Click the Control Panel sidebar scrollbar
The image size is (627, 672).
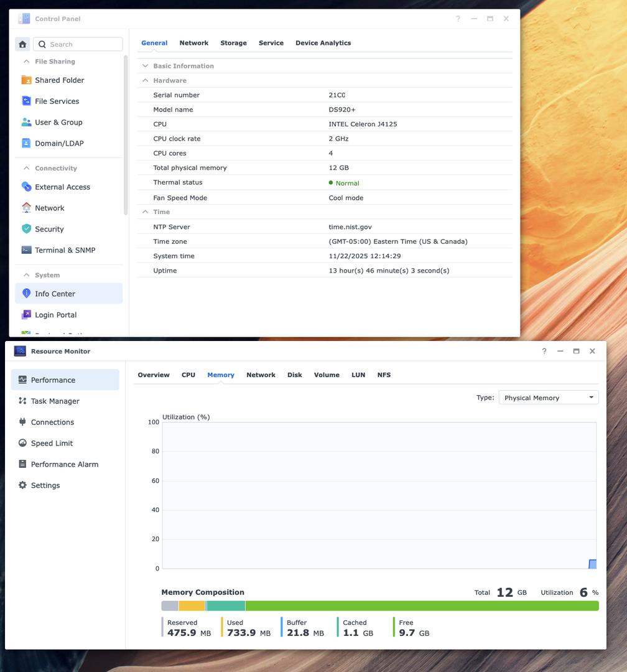[126, 135]
